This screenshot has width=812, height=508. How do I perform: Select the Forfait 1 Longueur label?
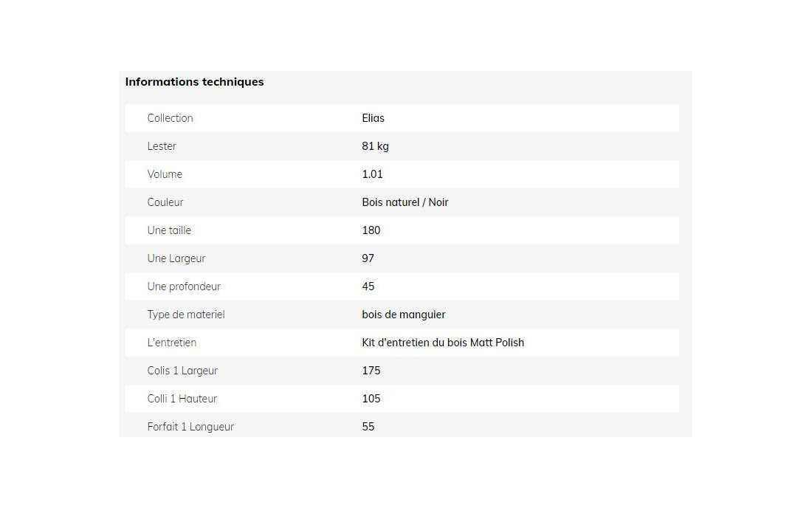tap(190, 427)
